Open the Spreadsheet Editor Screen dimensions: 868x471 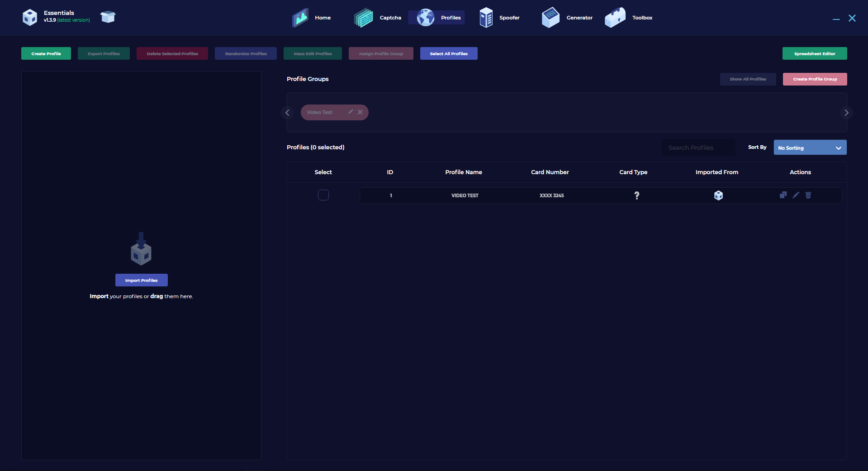point(814,53)
